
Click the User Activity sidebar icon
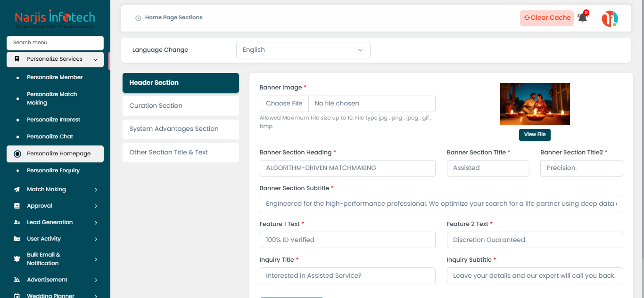point(17,239)
